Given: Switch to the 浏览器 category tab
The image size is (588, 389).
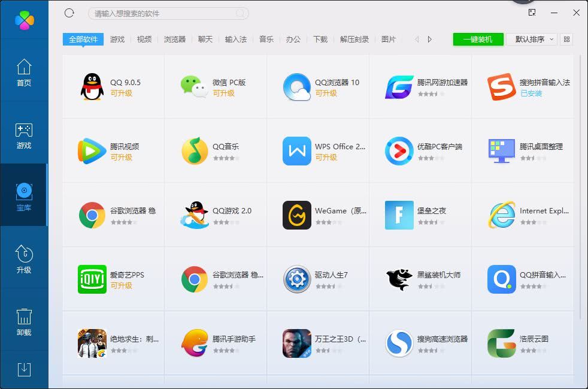Looking at the screenshot, I should click(x=175, y=39).
